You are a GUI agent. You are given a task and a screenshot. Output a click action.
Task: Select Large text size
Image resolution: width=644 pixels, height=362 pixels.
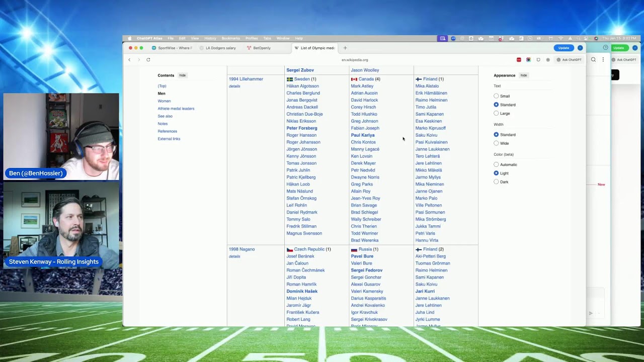(x=496, y=114)
